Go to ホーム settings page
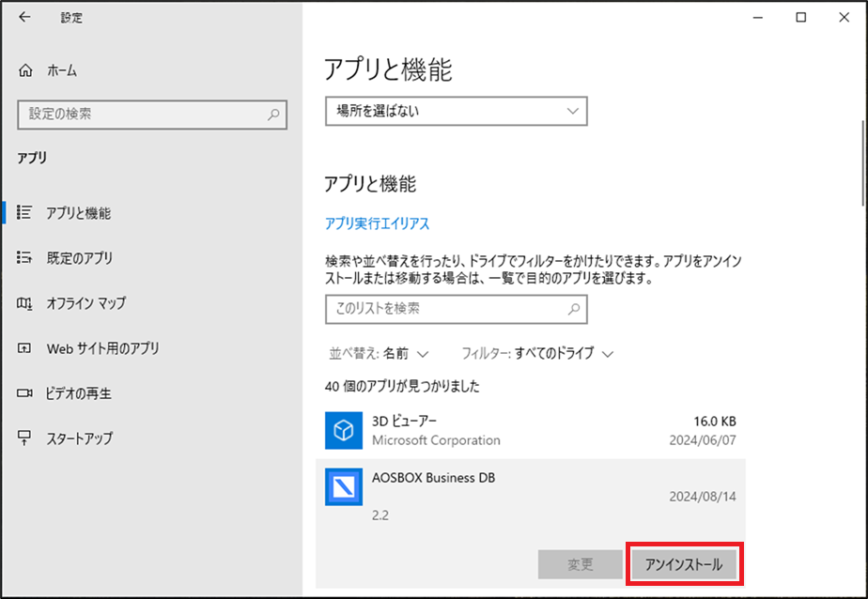 tap(62, 70)
